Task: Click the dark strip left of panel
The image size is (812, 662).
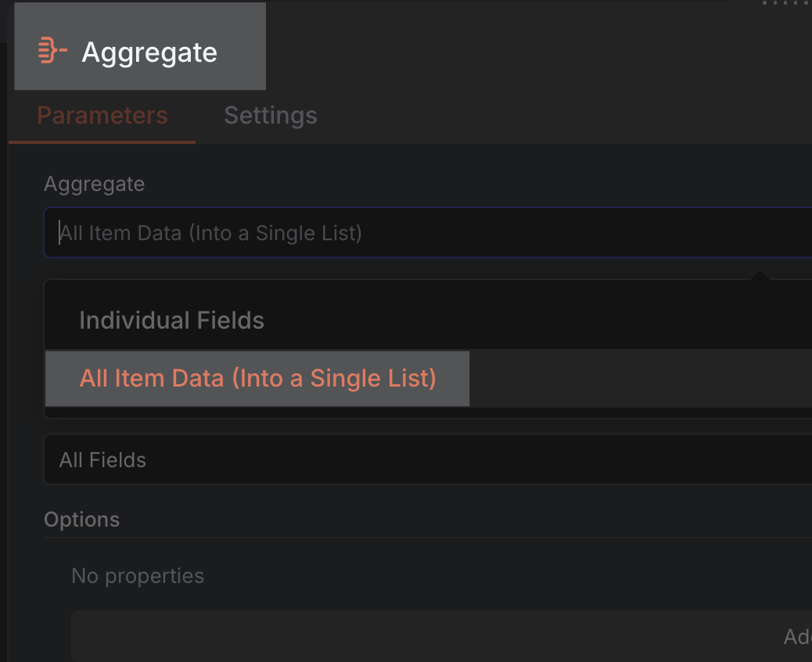Action: tap(4, 352)
